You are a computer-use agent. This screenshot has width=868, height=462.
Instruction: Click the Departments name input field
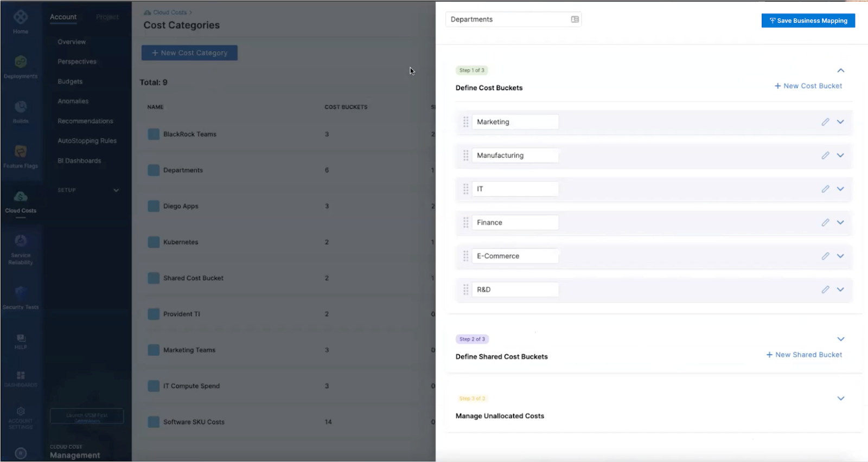pyautogui.click(x=513, y=20)
